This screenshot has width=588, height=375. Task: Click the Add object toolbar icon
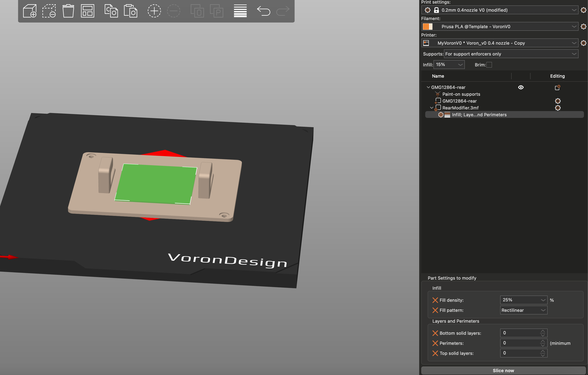pos(30,11)
